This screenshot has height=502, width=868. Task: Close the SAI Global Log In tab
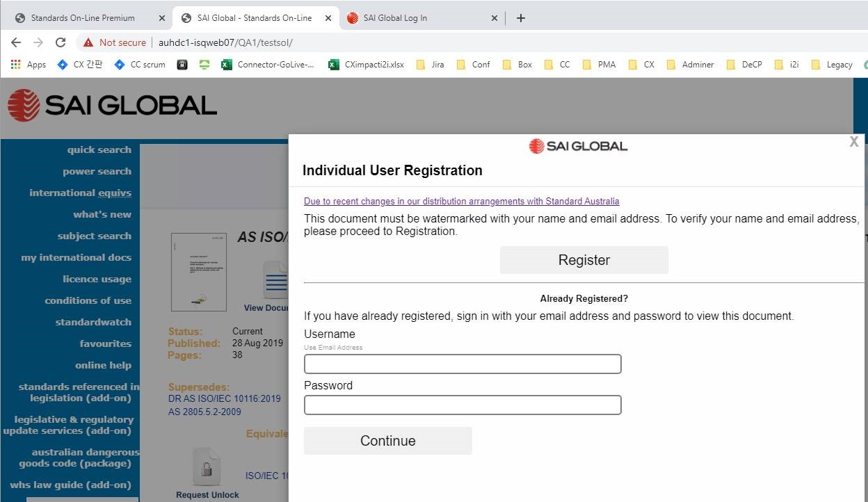(495, 18)
